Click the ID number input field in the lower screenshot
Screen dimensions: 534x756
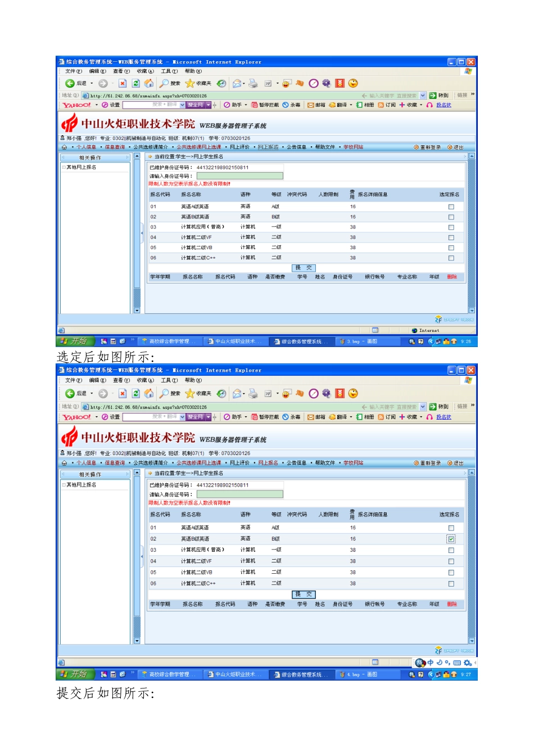coord(239,494)
